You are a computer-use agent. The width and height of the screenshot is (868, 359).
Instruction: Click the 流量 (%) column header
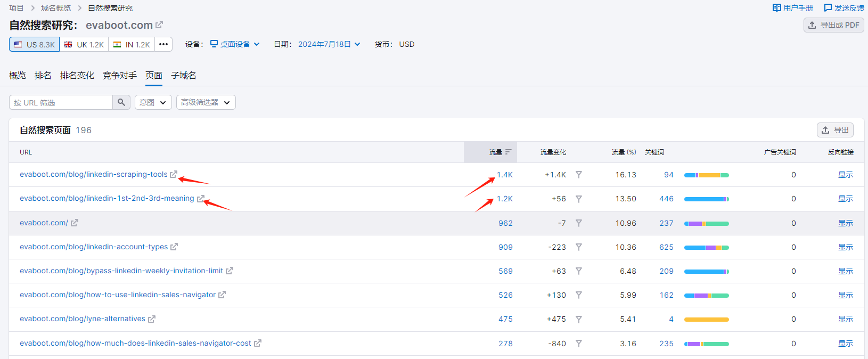coord(624,152)
